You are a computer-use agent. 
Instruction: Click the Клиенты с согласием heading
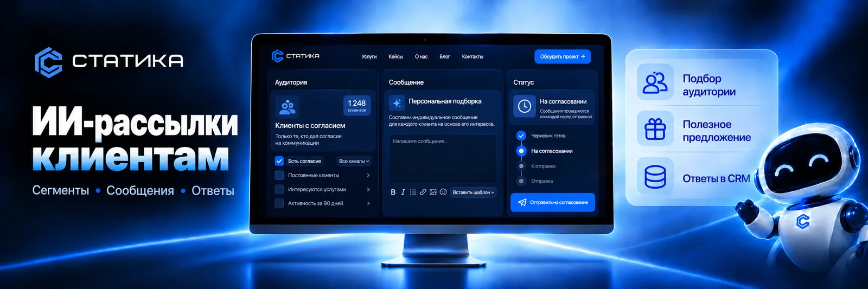pyautogui.click(x=310, y=125)
